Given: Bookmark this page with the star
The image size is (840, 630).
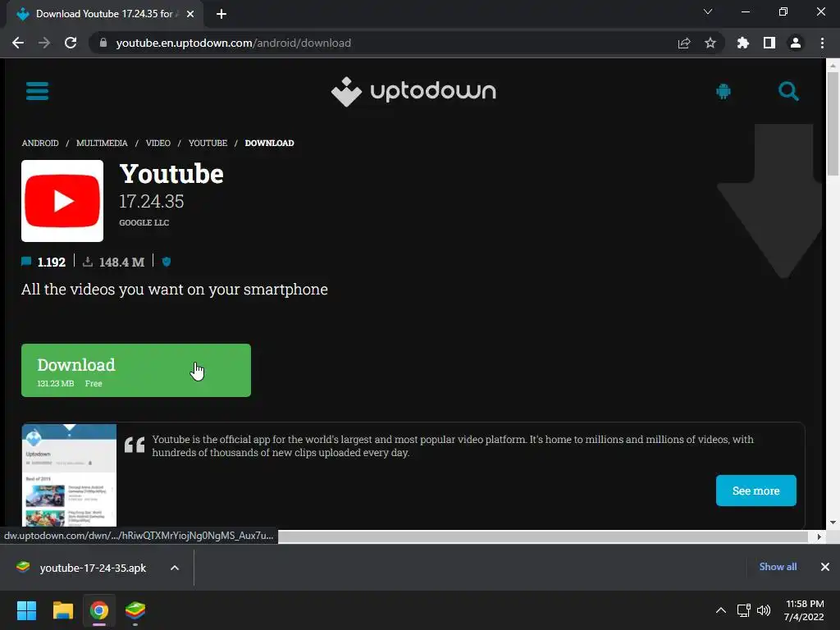Looking at the screenshot, I should point(710,43).
